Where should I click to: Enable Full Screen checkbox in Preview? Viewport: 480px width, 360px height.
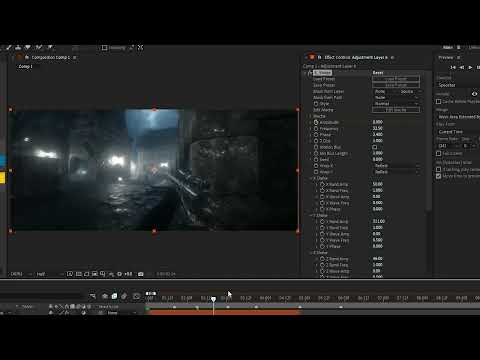[439, 153]
